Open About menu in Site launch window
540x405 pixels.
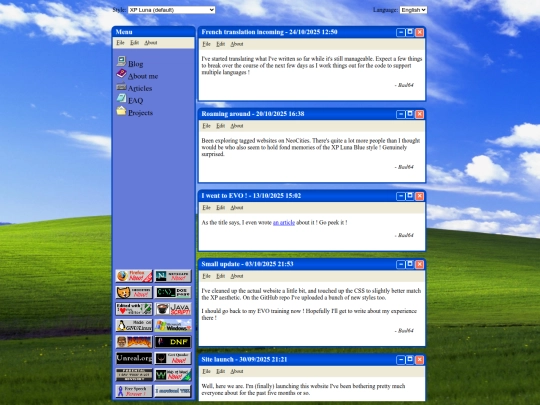tap(237, 372)
